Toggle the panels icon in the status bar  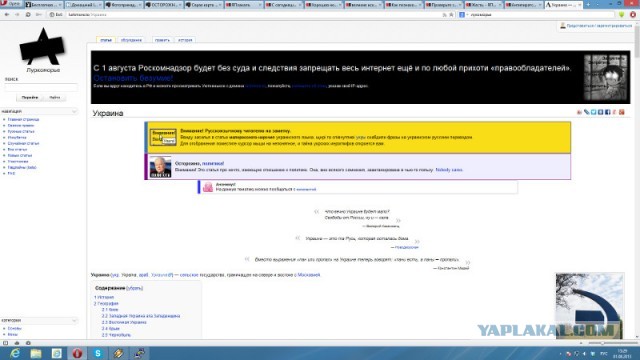[6, 343]
